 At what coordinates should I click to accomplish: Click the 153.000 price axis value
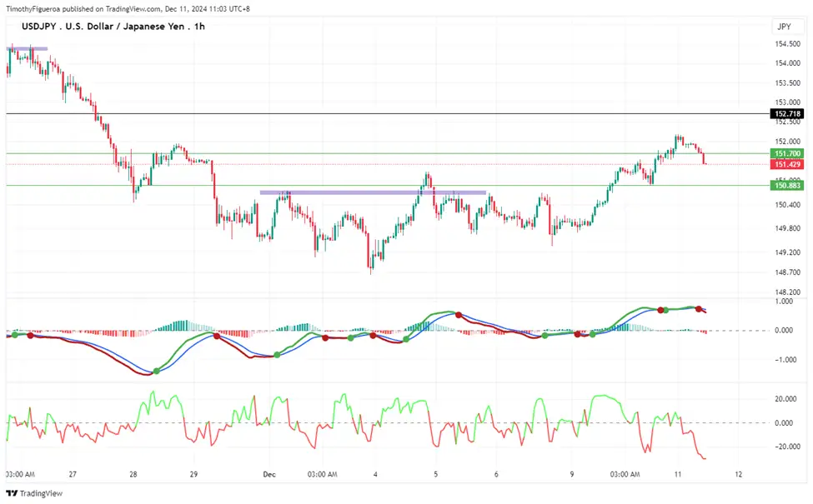pyautogui.click(x=788, y=102)
